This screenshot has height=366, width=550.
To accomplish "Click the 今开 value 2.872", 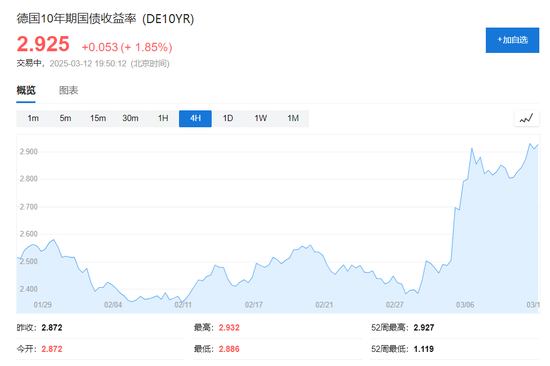I will (52, 349).
